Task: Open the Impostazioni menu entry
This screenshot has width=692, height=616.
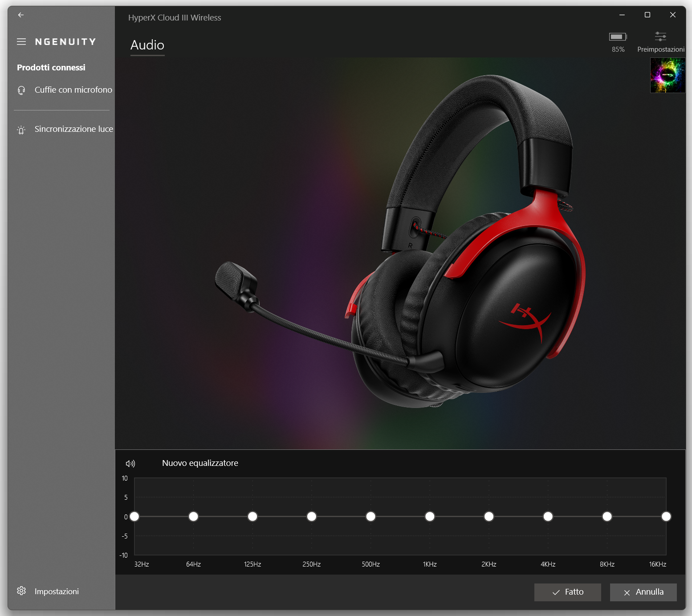Action: (x=57, y=592)
